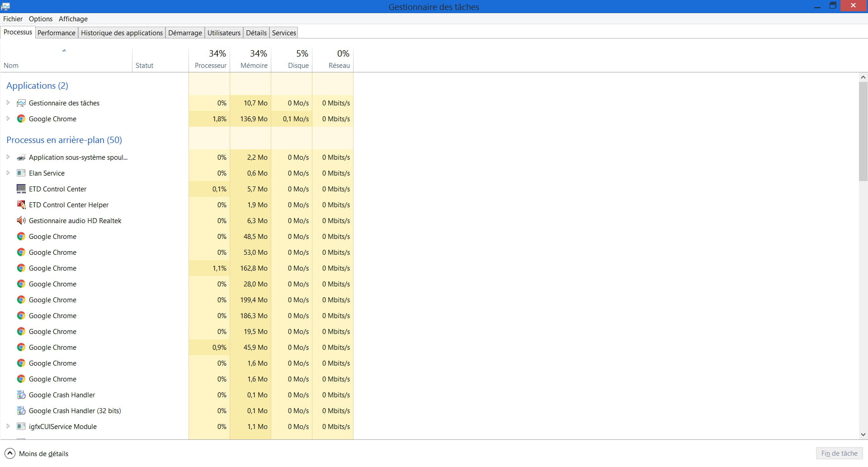Screen dimensions: 868x467
Task: Select the Gestionnaire audio HD Realtek row
Action: (x=177, y=221)
